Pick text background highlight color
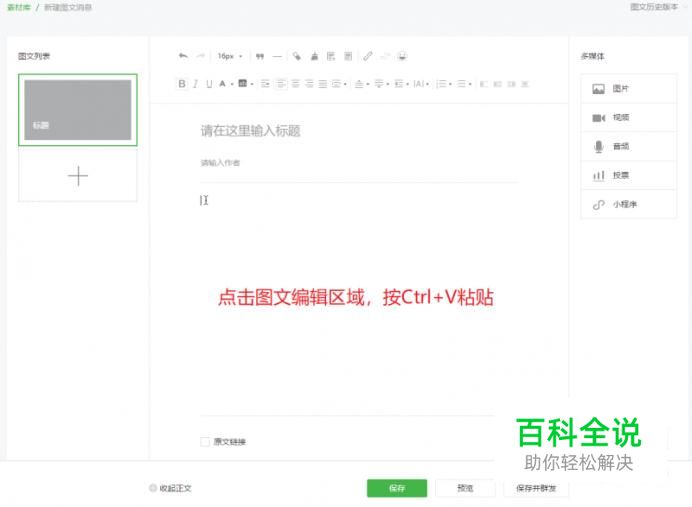 click(x=245, y=84)
